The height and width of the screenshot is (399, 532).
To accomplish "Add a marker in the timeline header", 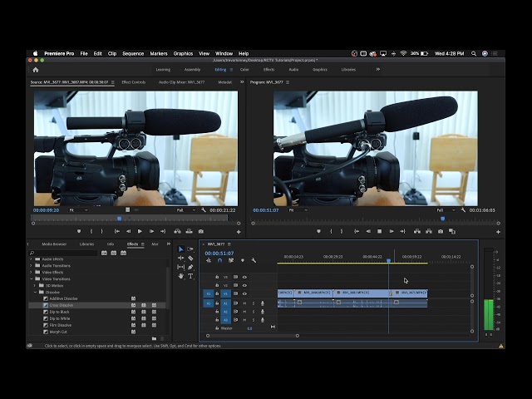I will 242,260.
